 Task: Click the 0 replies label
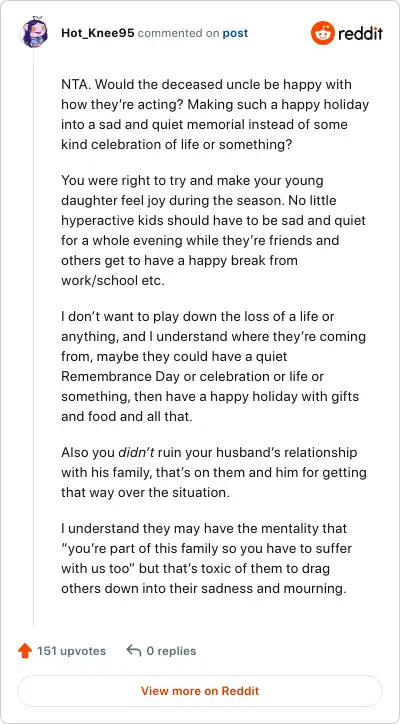pos(171,651)
